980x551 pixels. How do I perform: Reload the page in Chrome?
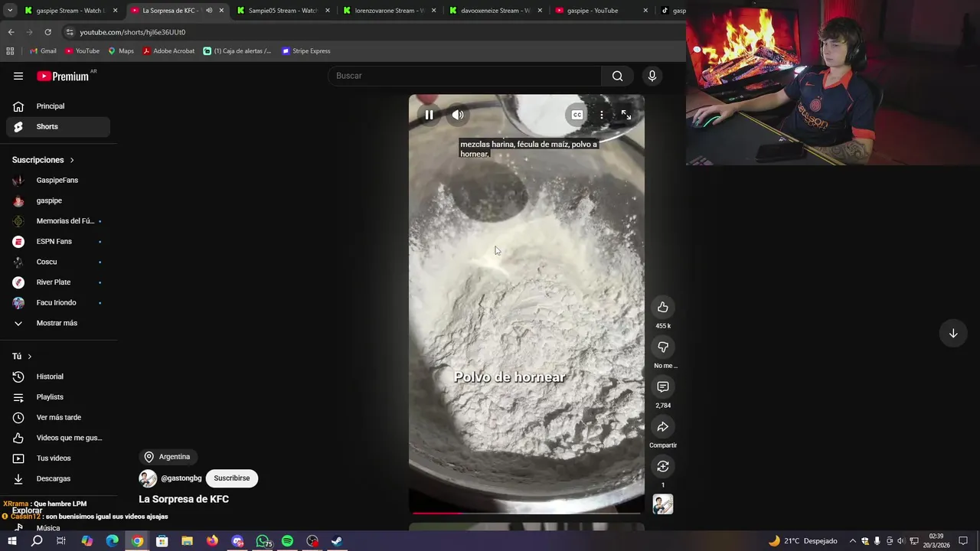tap(47, 32)
